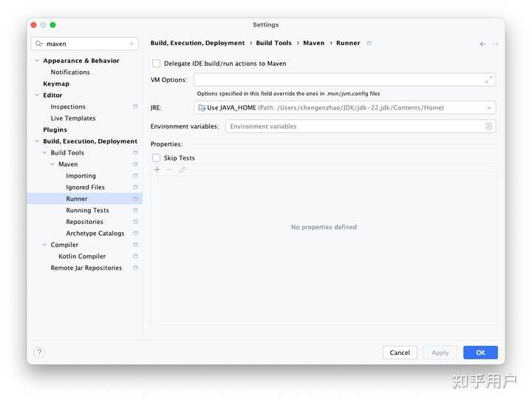This screenshot has height=400, width=532.
Task: Click the Cancel button
Action: point(400,353)
